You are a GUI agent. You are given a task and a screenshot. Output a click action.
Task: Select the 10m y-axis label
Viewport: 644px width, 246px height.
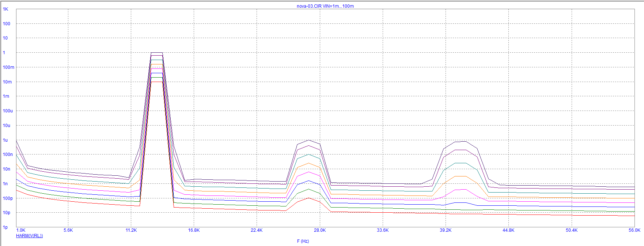coord(7,82)
